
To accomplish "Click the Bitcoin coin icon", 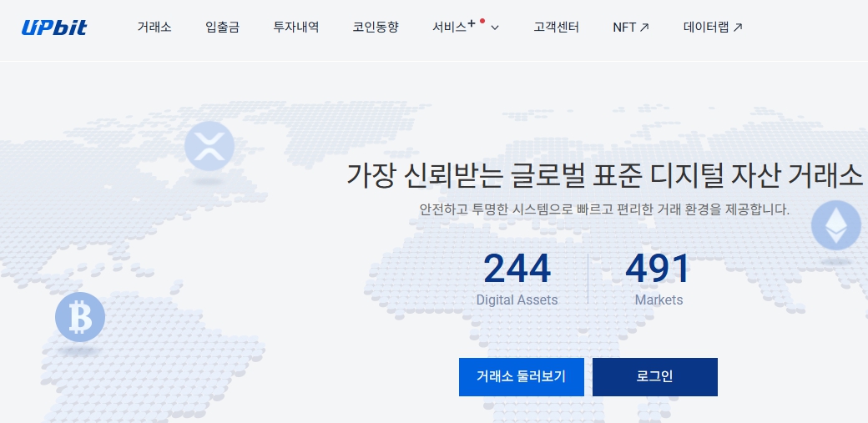I will tap(80, 317).
